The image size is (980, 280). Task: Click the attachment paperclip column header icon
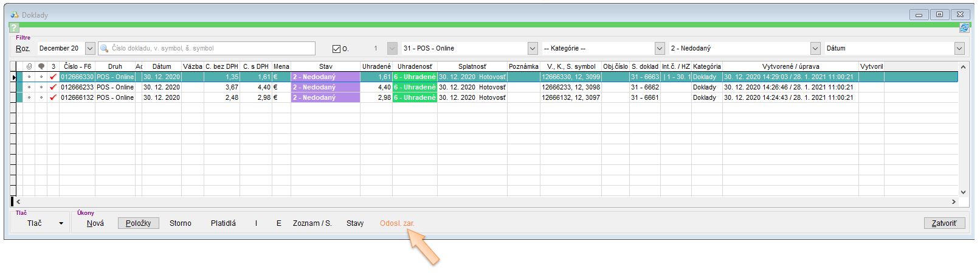point(29,66)
